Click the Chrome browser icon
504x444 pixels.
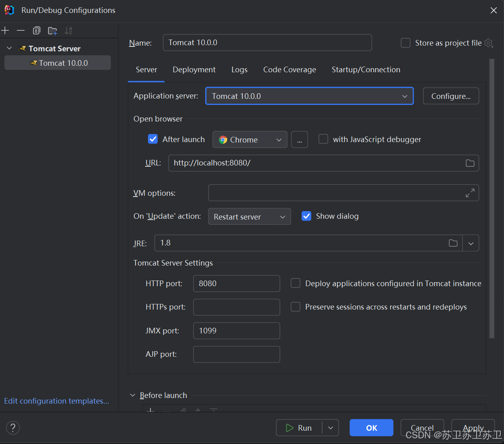pyautogui.click(x=223, y=140)
